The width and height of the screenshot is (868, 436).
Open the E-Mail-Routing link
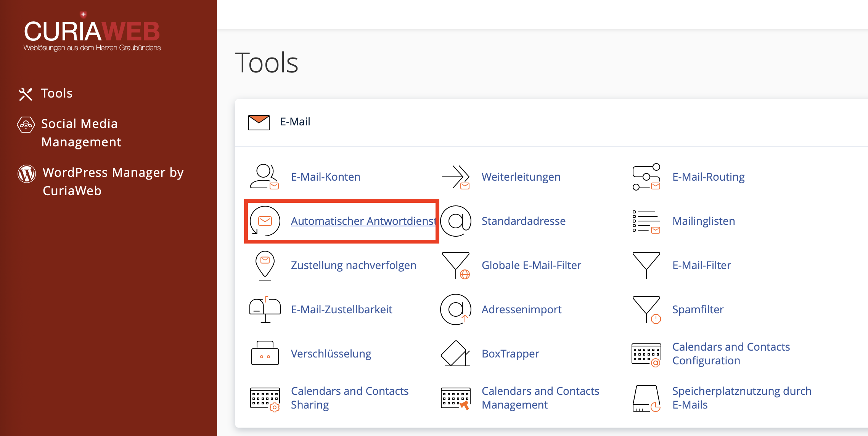(709, 177)
